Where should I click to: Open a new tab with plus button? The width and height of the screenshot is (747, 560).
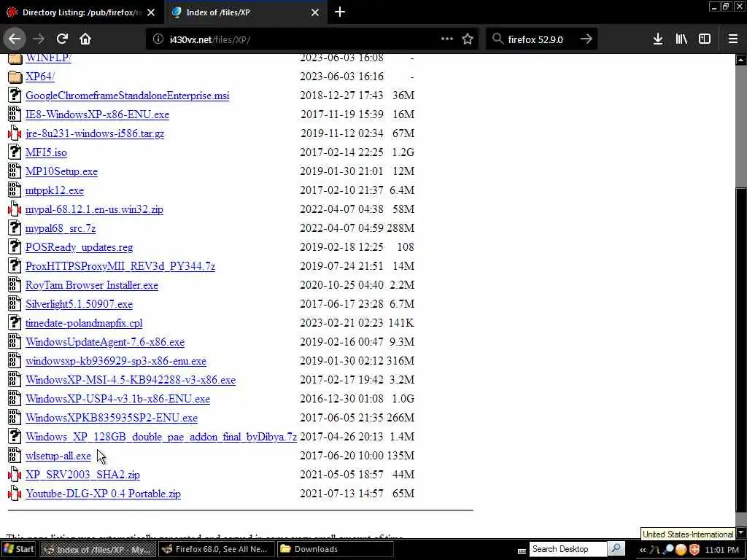(x=340, y=12)
